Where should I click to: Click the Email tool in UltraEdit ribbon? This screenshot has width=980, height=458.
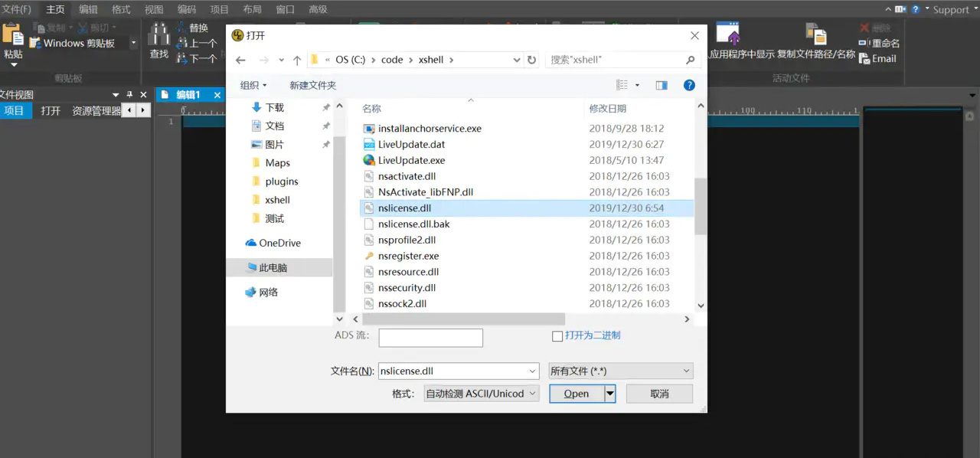[877, 58]
